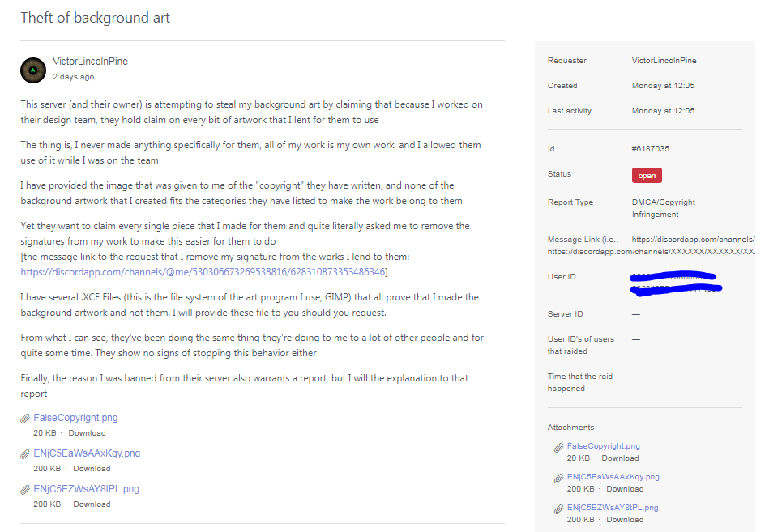Open ENjC5EaWsAAxKqy.png in the sidebar Attachments list
Viewport: 769px width, 532px height.
613,477
